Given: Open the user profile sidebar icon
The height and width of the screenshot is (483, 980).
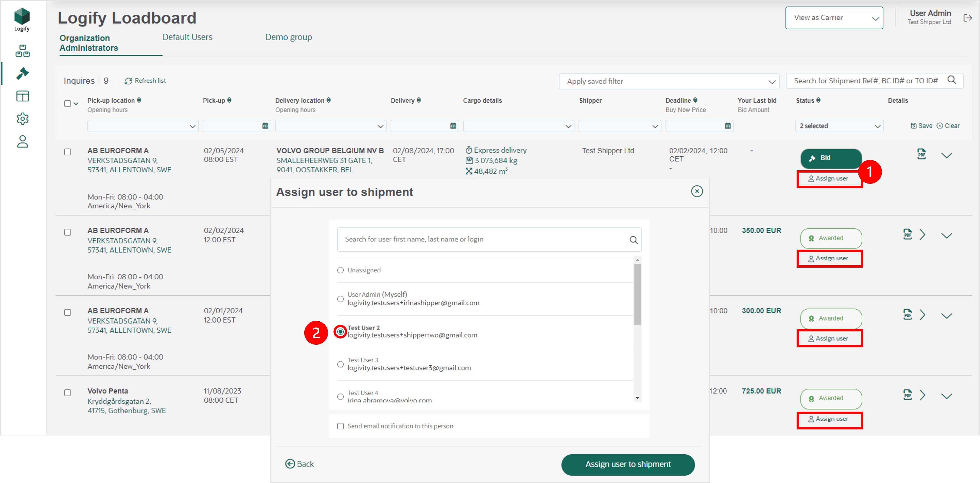Looking at the screenshot, I should [22, 142].
